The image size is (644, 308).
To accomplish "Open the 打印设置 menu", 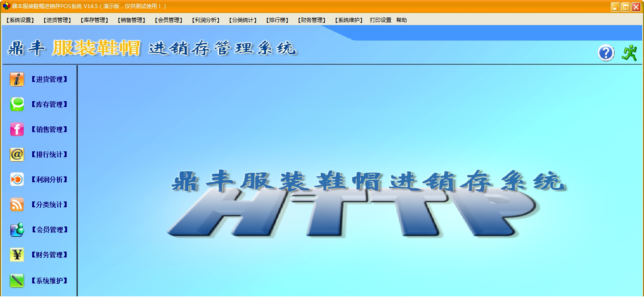I will pos(381,20).
